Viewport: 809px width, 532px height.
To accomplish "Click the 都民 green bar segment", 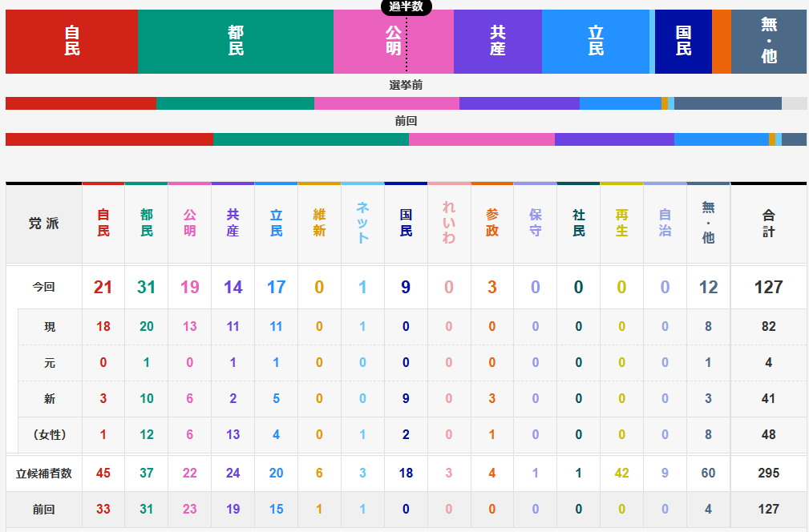I will pos(236,42).
